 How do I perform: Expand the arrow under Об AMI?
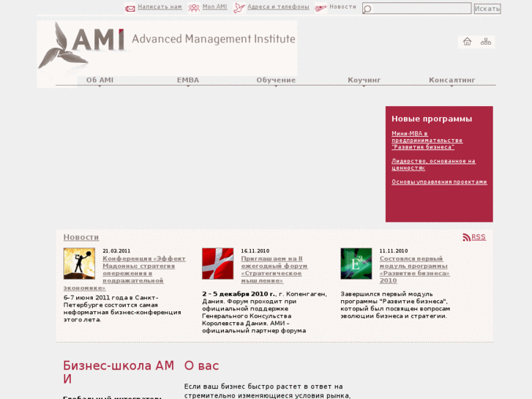tap(100, 86)
